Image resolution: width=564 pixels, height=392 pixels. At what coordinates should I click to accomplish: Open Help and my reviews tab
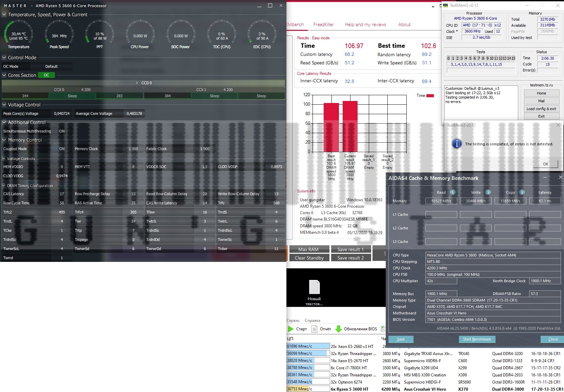pyautogui.click(x=365, y=24)
